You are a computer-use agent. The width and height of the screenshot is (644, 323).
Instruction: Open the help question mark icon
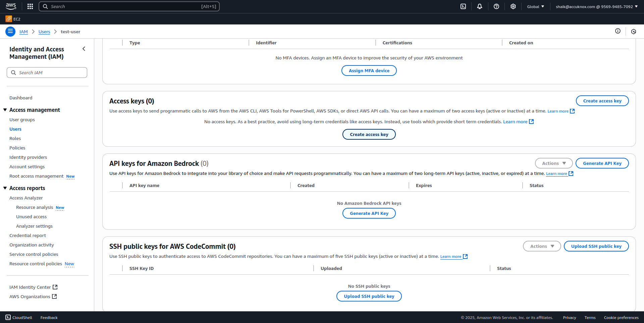(496, 6)
